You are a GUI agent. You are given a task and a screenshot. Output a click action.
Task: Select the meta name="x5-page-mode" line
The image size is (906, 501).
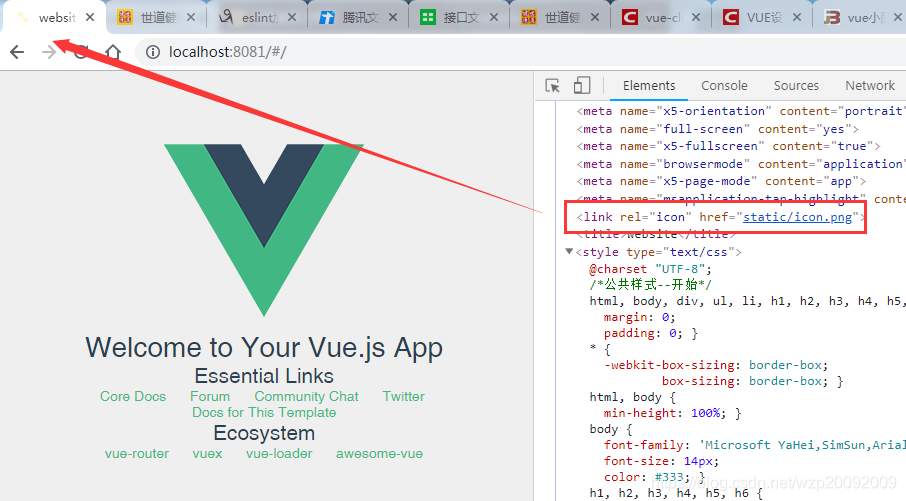pyautogui.click(x=721, y=181)
